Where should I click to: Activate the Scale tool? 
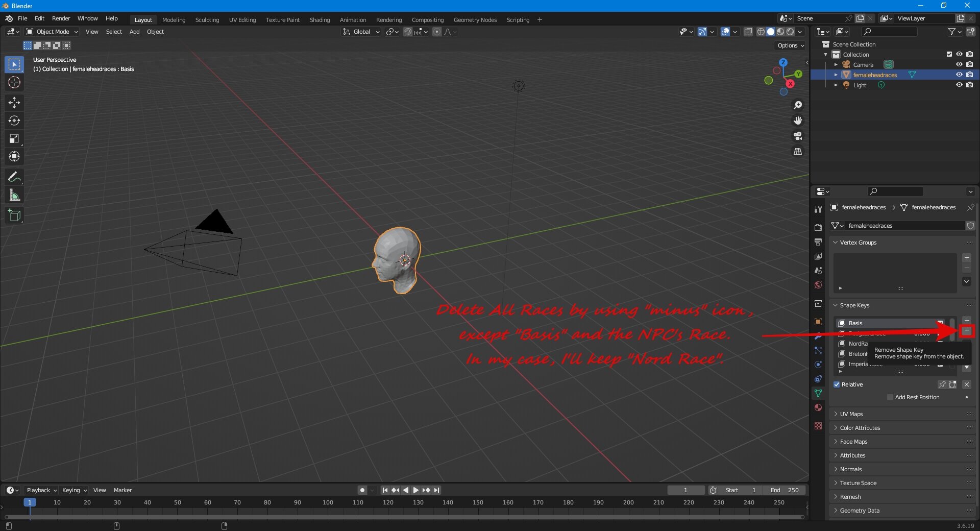coord(14,138)
